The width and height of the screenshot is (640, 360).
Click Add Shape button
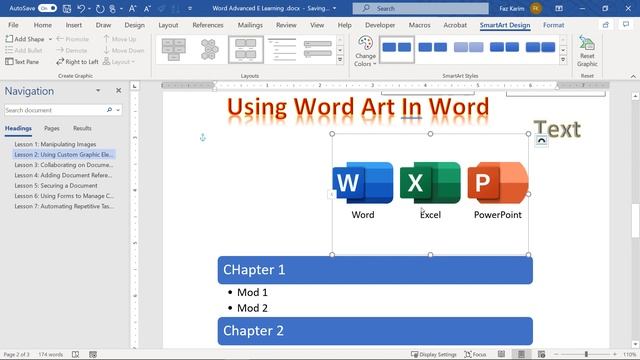(25, 39)
